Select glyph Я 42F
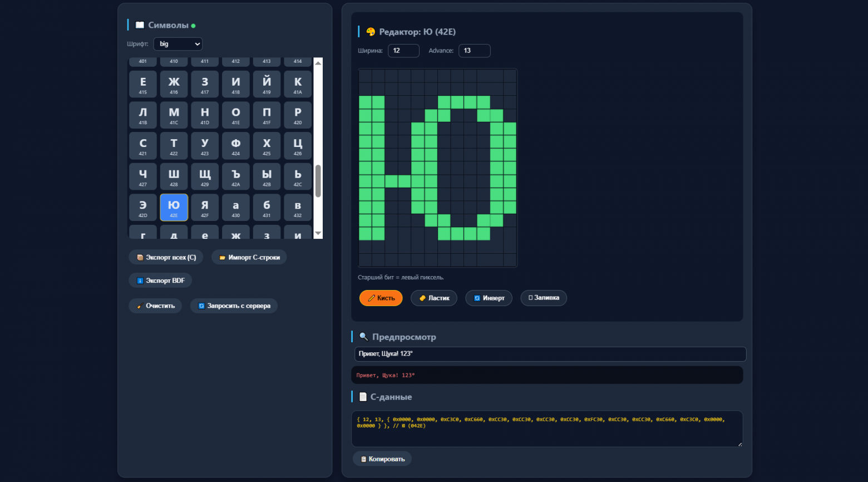 [x=205, y=208]
